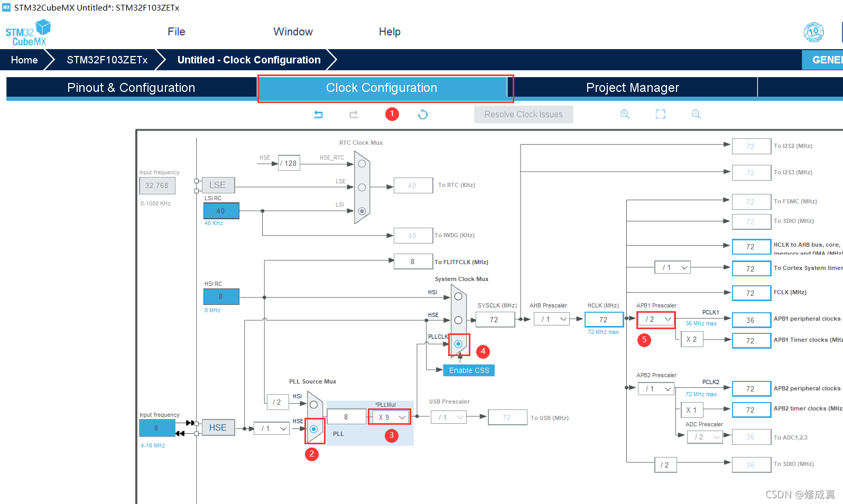The image size is (843, 504).
Task: Select HSE on PLL Source Mux
Action: pos(314,428)
